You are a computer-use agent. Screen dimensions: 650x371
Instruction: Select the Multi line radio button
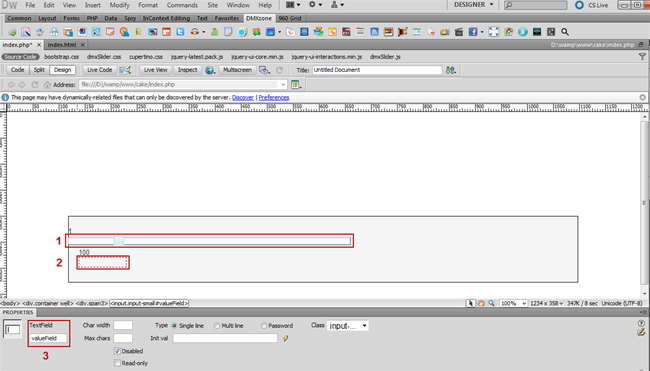(217, 326)
